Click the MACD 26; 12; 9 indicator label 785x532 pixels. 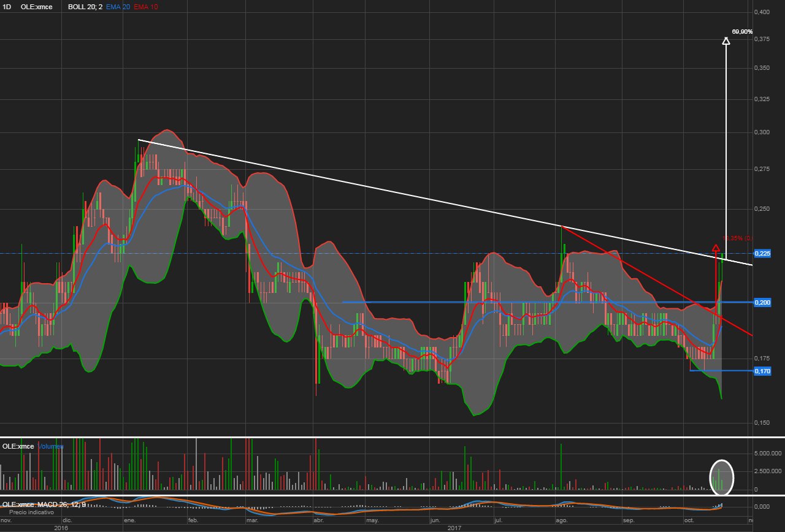click(61, 504)
